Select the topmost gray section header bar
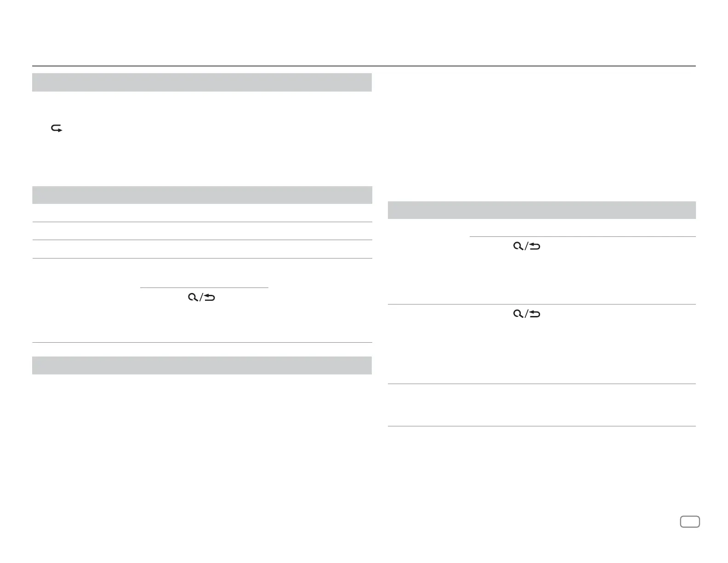The height and width of the screenshot is (563, 728). 202,82
